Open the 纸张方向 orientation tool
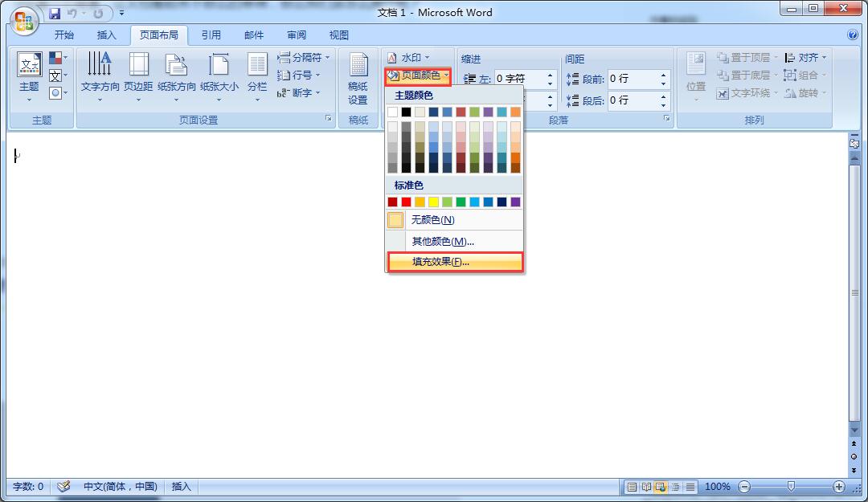868x502 pixels. point(177,76)
